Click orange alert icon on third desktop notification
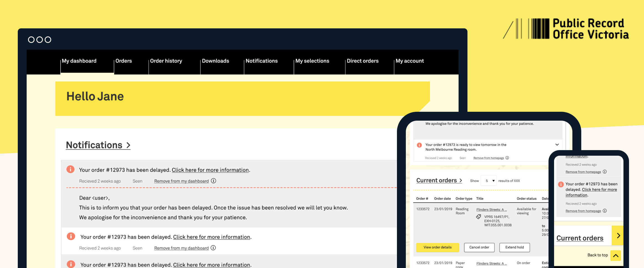Image resolution: width=644 pixels, height=268 pixels. pos(71,264)
